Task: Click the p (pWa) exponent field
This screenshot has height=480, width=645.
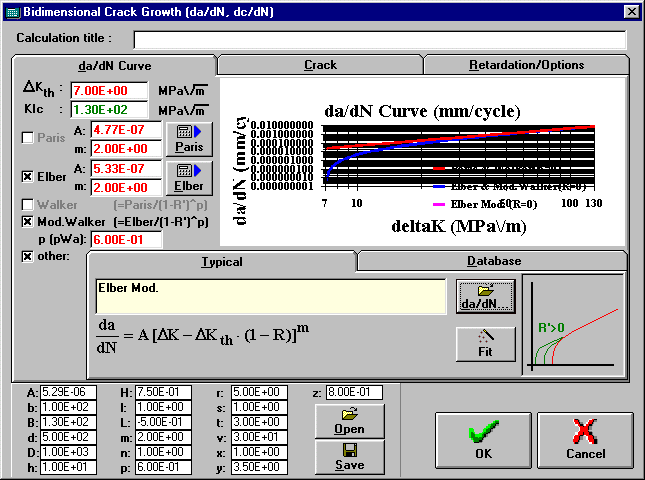Action: (x=118, y=239)
